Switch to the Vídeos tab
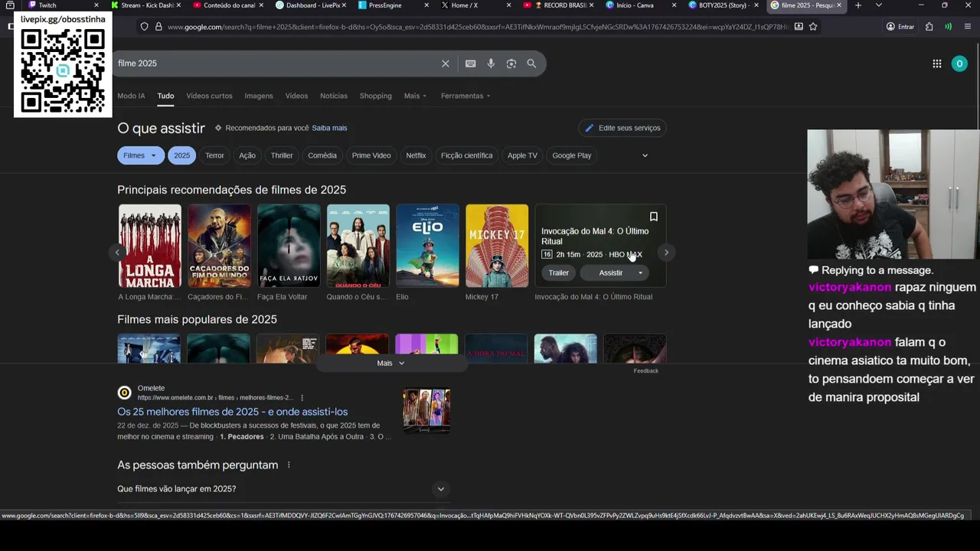Screen dimensions: 980x551 pyautogui.click(x=296, y=96)
